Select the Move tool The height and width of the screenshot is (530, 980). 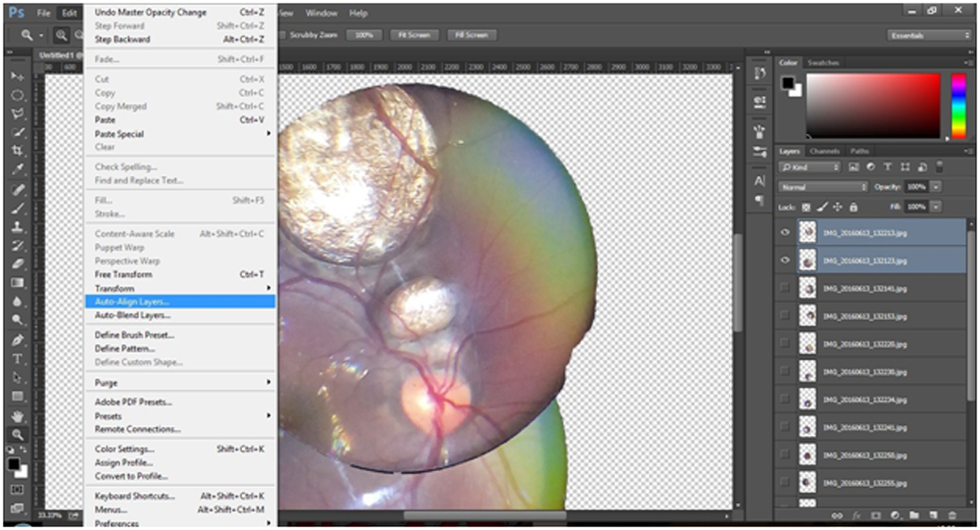[x=17, y=76]
